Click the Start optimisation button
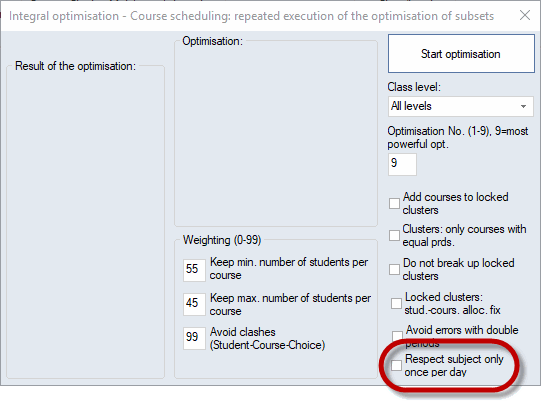Viewport: 541px width, 401px height. point(461,53)
